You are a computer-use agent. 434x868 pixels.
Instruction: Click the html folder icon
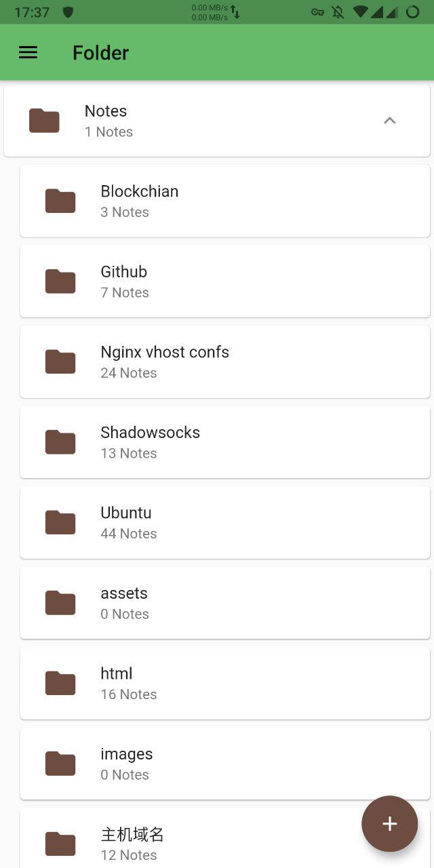click(x=60, y=683)
